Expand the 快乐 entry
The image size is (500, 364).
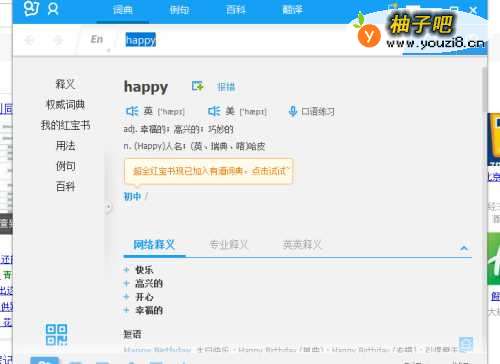(127, 270)
